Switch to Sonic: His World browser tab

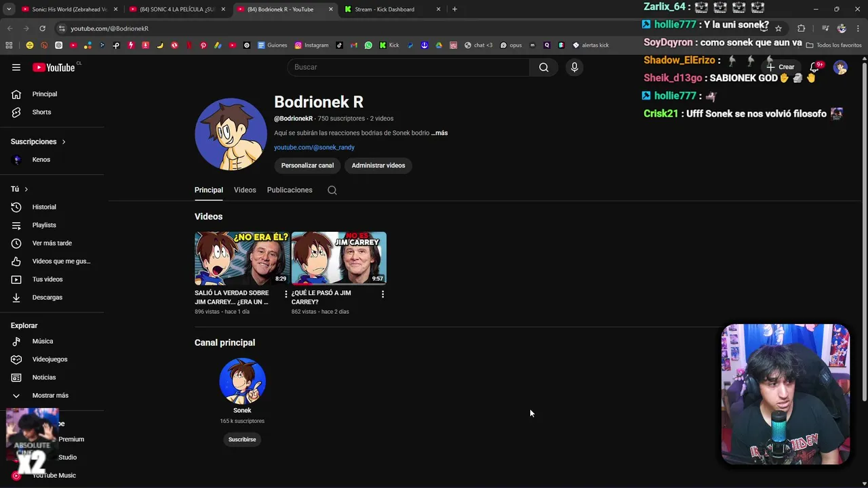tap(70, 9)
